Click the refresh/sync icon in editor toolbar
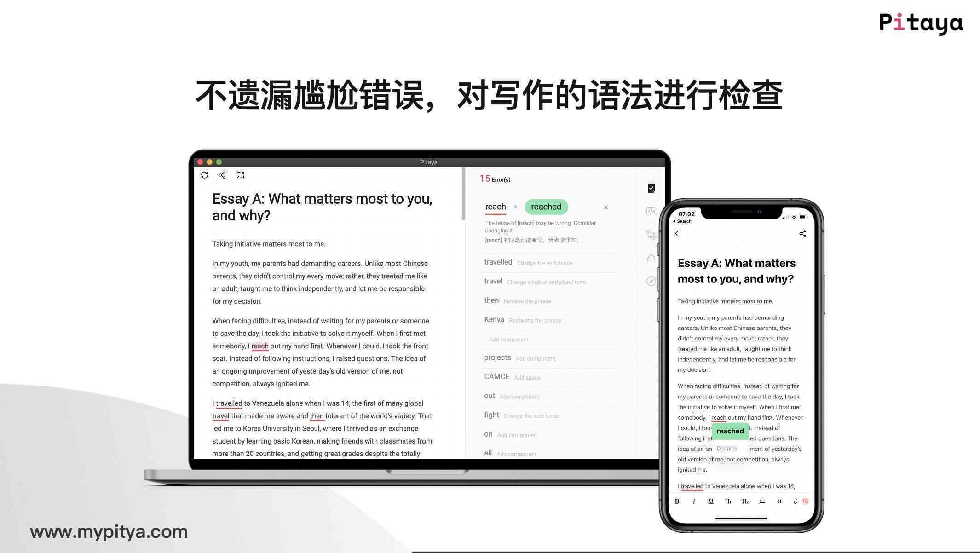Screen dimensions: 980x553 click(x=205, y=175)
